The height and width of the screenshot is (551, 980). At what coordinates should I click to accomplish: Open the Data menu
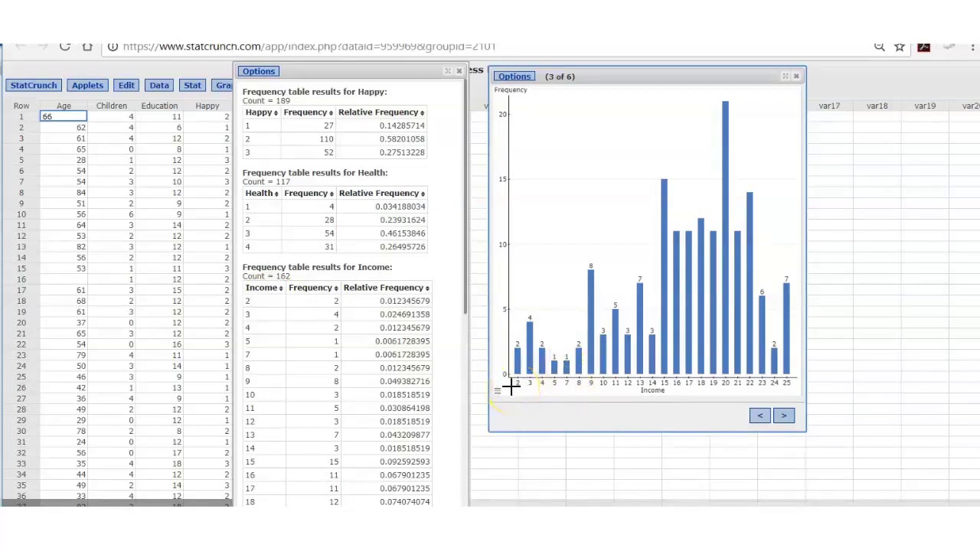pyautogui.click(x=159, y=85)
